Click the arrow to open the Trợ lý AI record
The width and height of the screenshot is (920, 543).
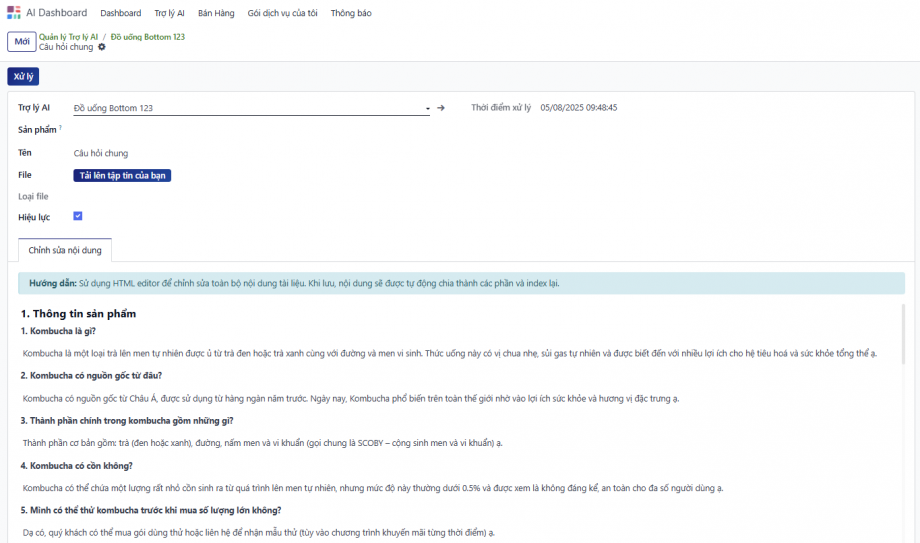click(x=441, y=108)
